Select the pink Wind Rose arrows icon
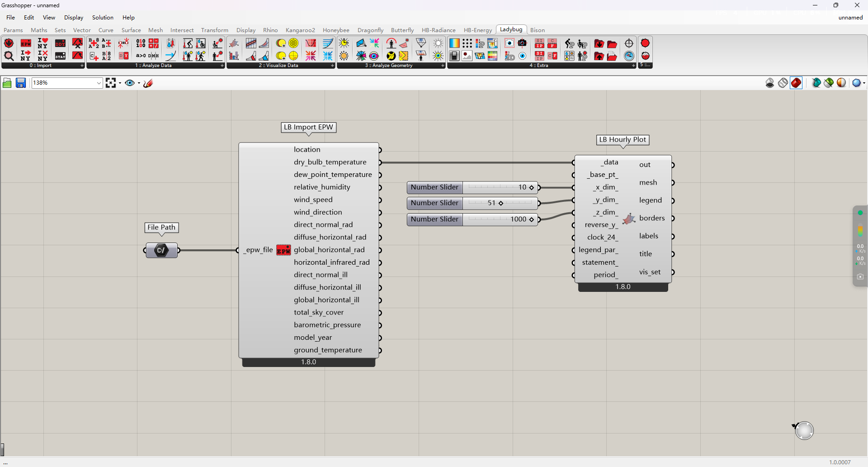This screenshot has width=868, height=467. [311, 56]
